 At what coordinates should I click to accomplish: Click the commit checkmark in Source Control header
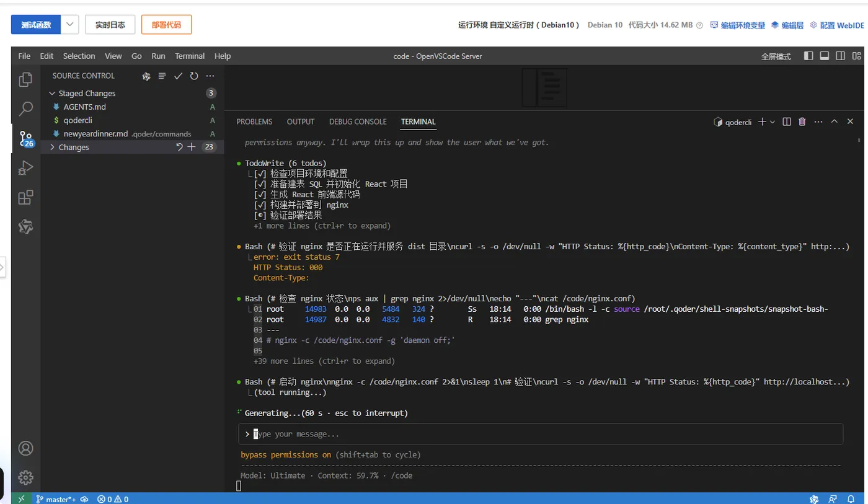click(x=178, y=76)
